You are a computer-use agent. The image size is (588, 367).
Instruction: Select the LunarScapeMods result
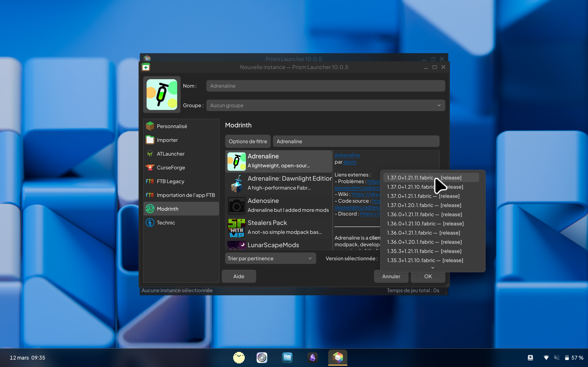(x=279, y=245)
